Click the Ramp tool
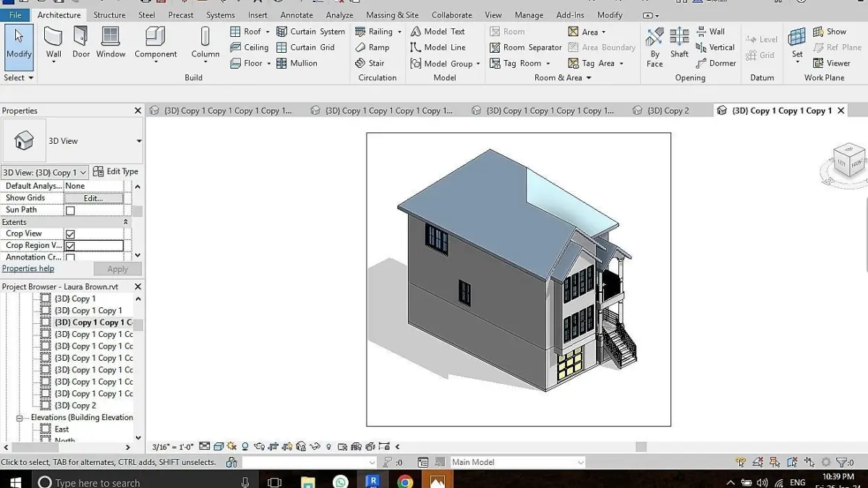The image size is (868, 488). pyautogui.click(x=373, y=48)
